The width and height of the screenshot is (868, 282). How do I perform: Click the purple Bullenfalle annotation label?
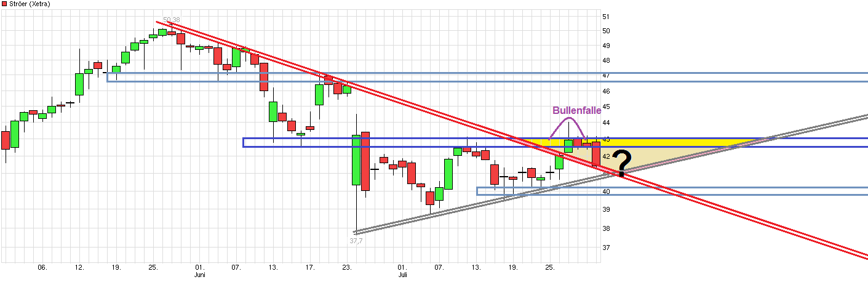pyautogui.click(x=576, y=110)
